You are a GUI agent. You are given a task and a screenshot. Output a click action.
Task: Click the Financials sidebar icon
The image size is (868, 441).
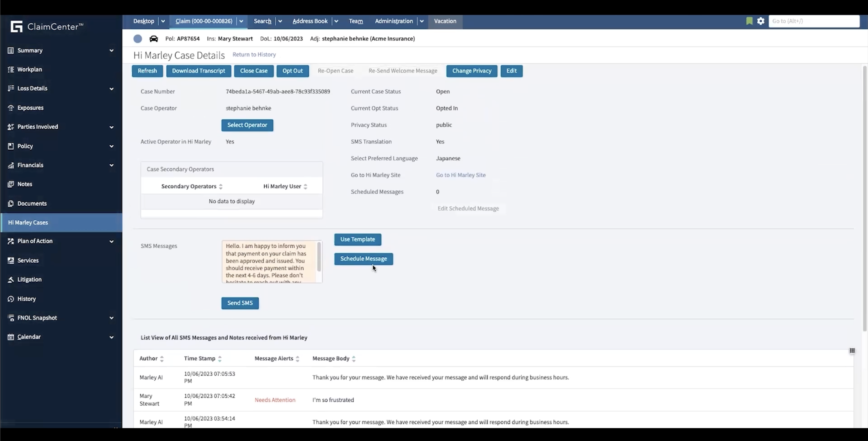[11, 165]
